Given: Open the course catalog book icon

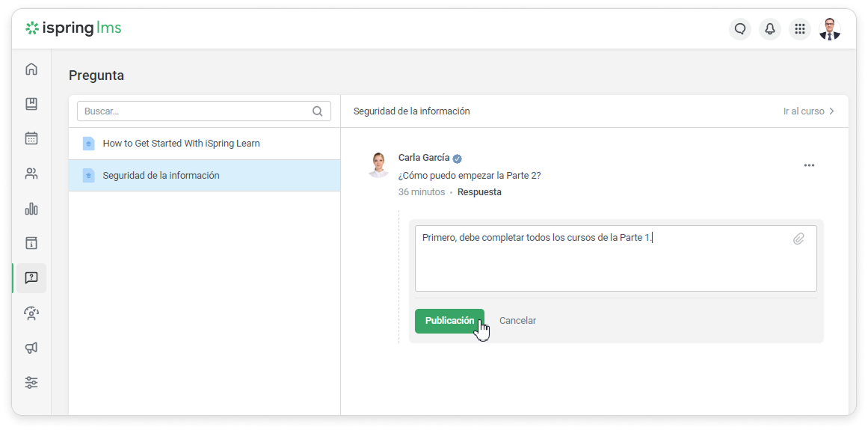Looking at the screenshot, I should click(31, 104).
